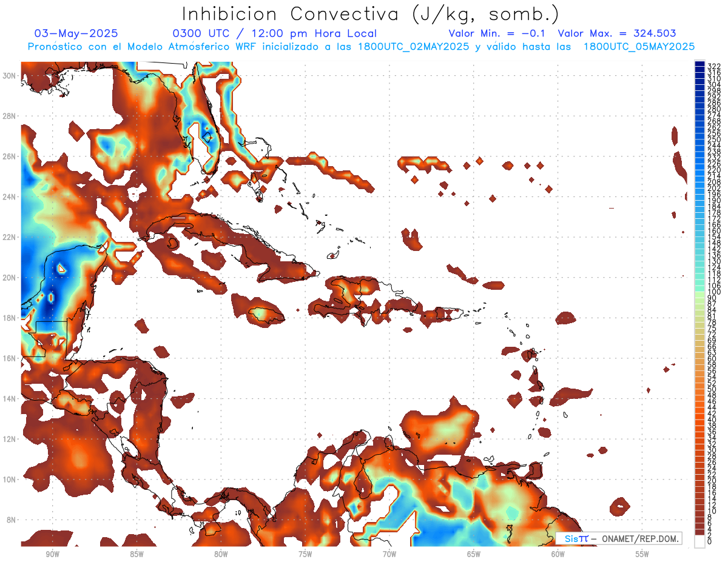Image resolution: width=728 pixels, height=562 pixels.
Task: Click the '90W' longitude label
Action: pos(52,554)
